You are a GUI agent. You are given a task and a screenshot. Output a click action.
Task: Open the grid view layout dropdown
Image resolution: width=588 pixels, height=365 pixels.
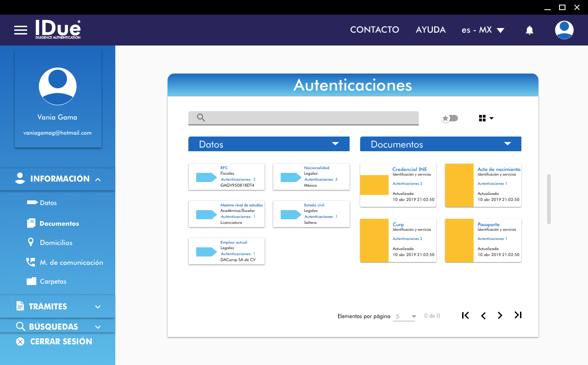(486, 118)
